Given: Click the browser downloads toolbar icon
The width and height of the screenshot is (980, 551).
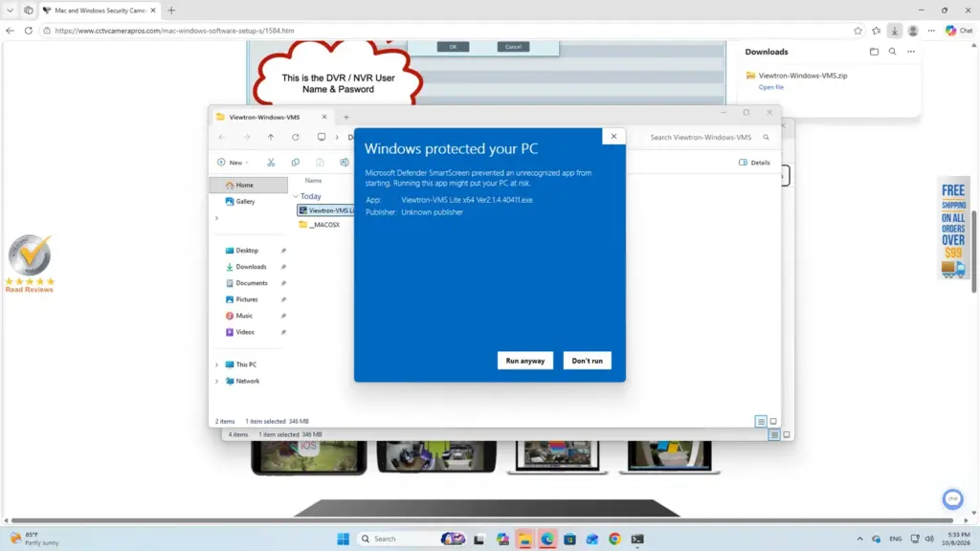Looking at the screenshot, I should click(x=895, y=31).
